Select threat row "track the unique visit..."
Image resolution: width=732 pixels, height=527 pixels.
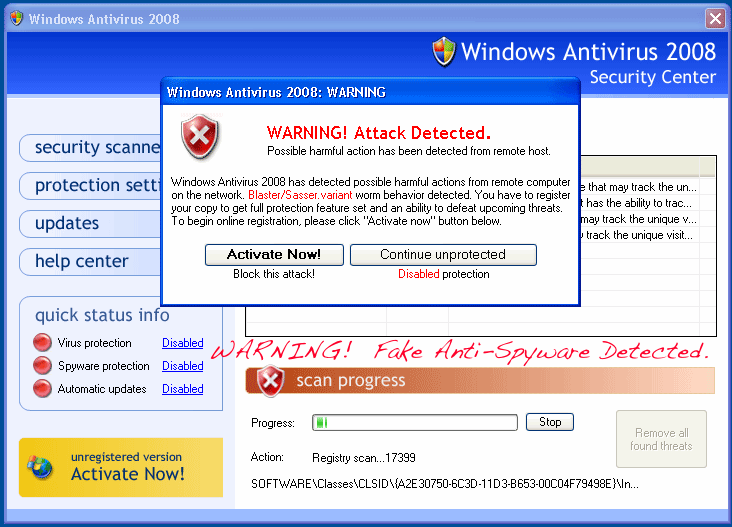tap(639, 235)
